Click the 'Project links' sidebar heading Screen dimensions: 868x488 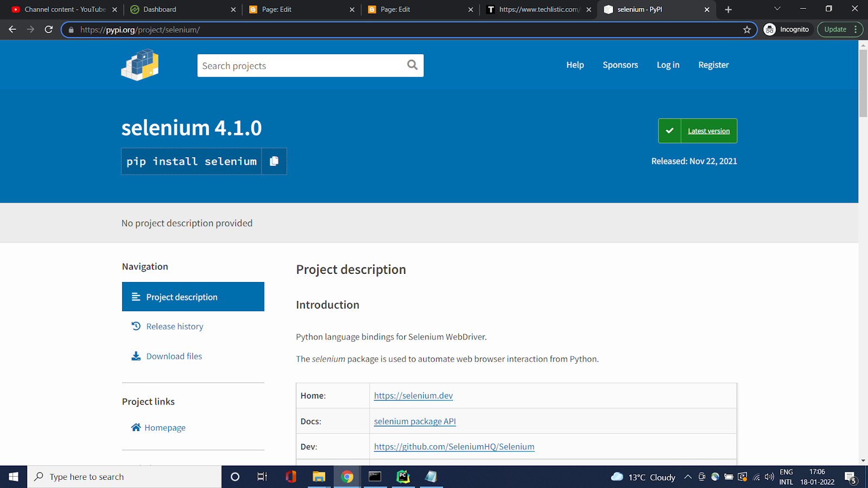148,401
